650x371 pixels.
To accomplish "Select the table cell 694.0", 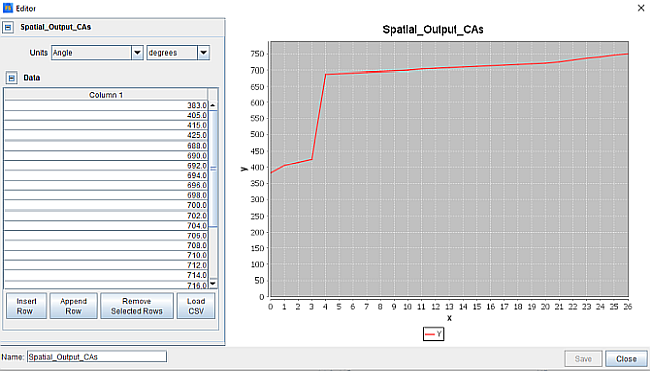I will click(x=106, y=175).
